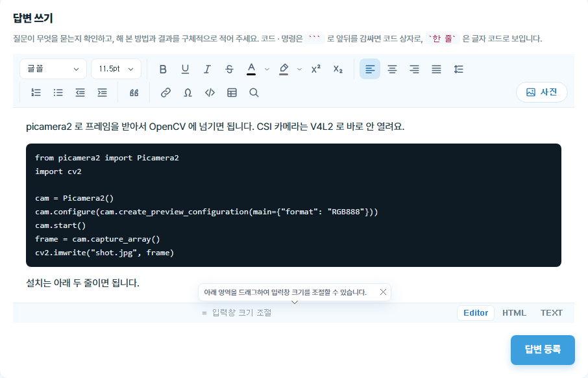This screenshot has height=378, width=588.
Task: Click the ``` inline code sample in hint
Action: (314, 39)
